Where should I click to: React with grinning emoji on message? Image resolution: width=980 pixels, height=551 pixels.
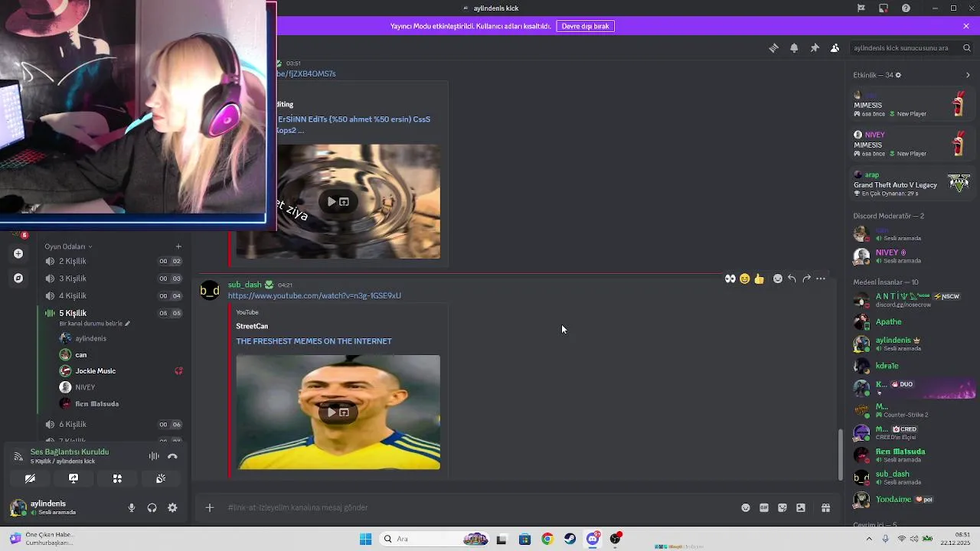pos(744,279)
